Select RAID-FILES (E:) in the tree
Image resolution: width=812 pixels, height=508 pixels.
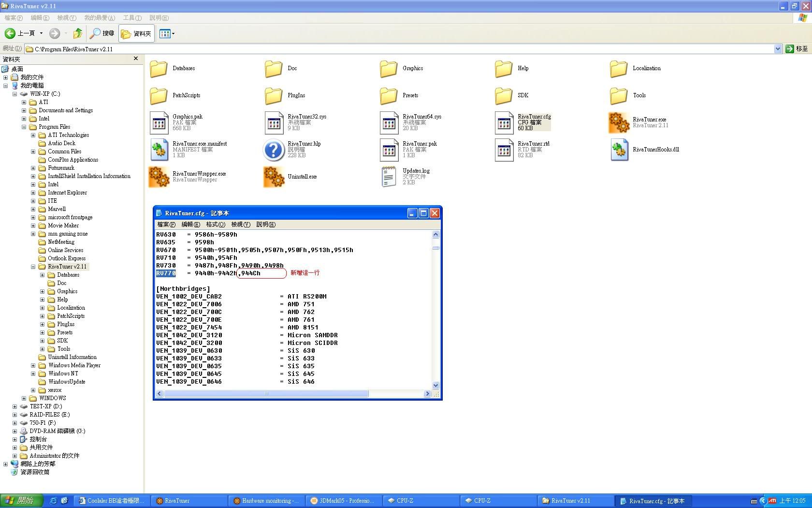[x=49, y=415]
